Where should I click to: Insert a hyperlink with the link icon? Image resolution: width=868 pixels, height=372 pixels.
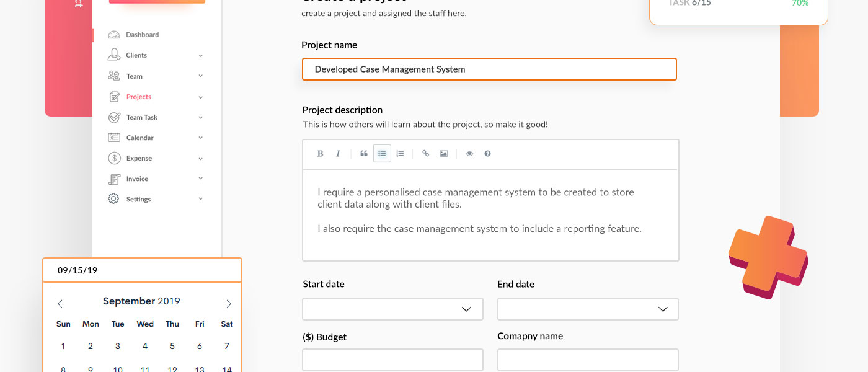click(x=425, y=154)
